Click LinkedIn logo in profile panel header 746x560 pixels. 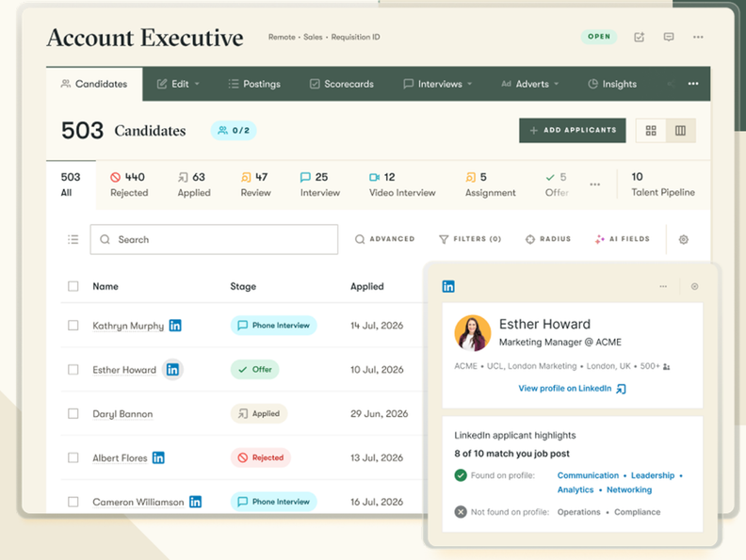pyautogui.click(x=448, y=286)
